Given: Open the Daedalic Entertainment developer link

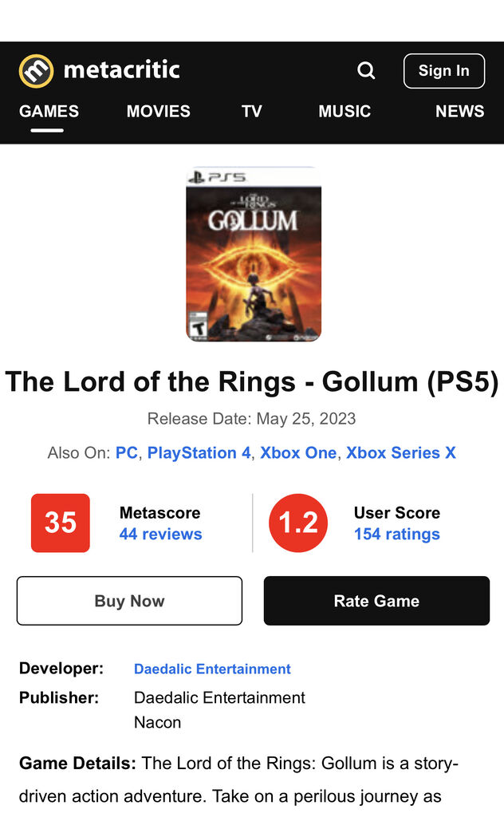Looking at the screenshot, I should [212, 669].
